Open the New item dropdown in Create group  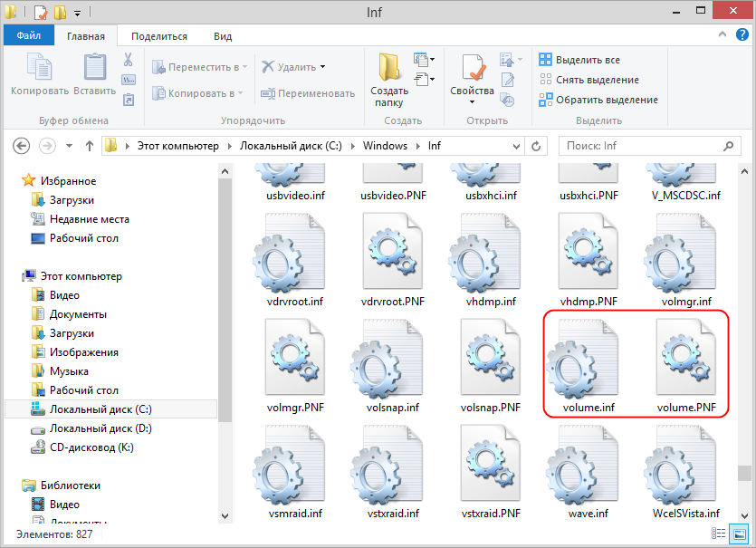pos(424,60)
